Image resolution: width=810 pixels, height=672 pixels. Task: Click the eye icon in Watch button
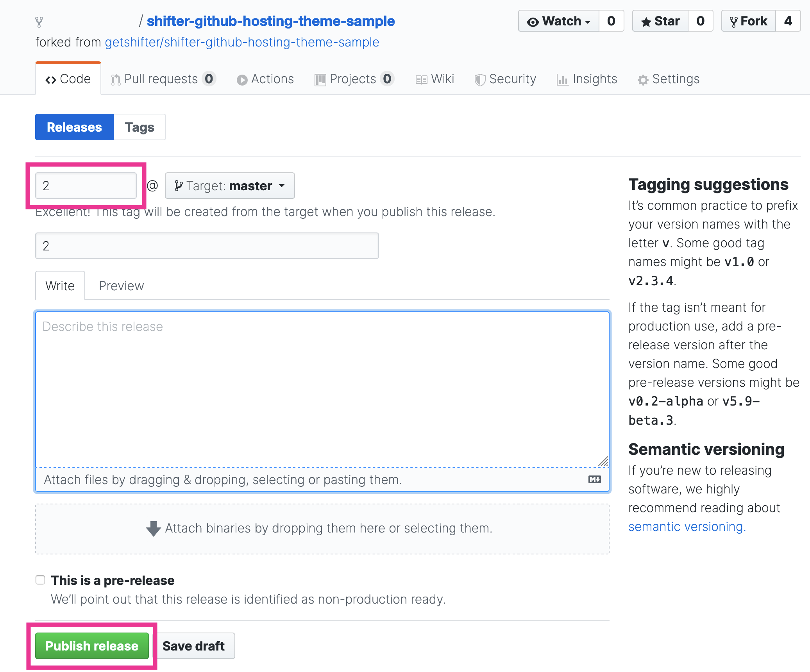click(533, 22)
